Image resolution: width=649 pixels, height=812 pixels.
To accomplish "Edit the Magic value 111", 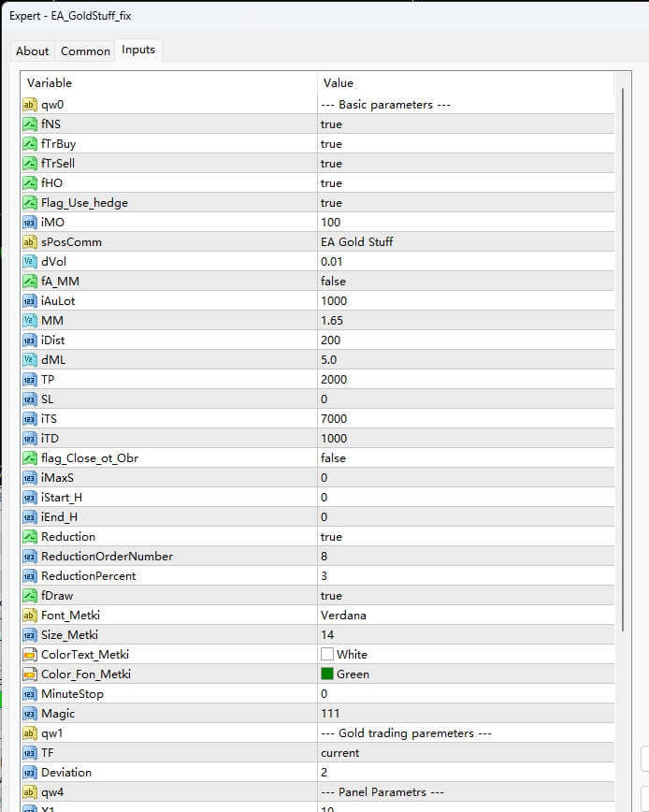I will coord(466,714).
